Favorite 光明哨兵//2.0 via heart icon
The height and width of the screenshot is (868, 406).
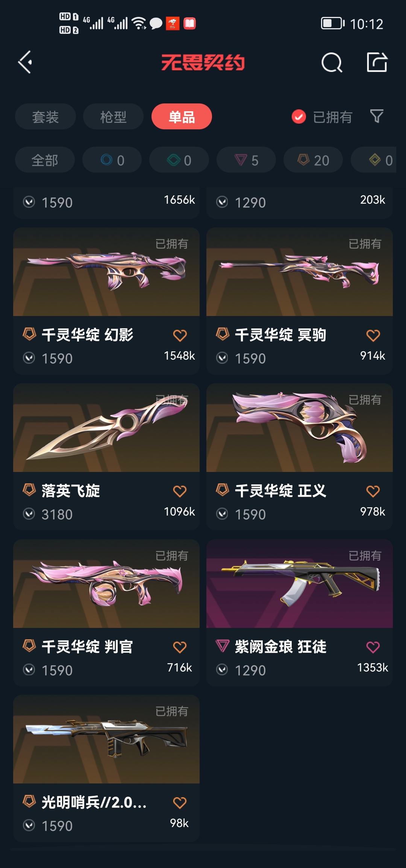click(x=180, y=803)
